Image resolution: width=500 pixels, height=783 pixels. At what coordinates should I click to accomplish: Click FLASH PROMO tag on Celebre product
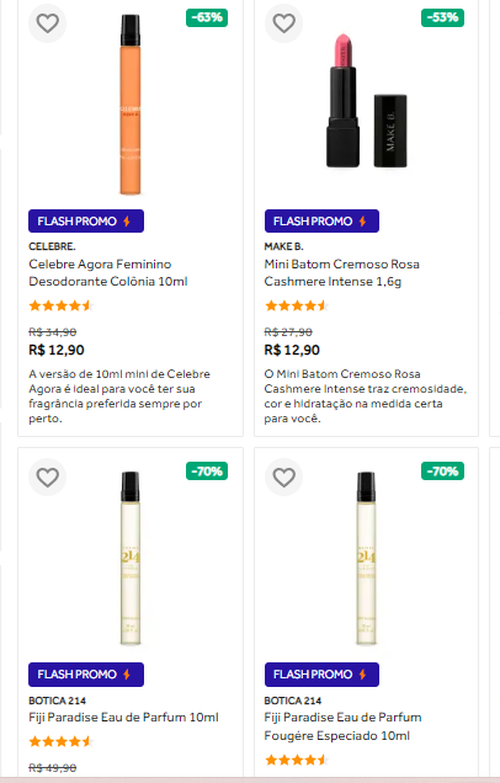(86, 221)
